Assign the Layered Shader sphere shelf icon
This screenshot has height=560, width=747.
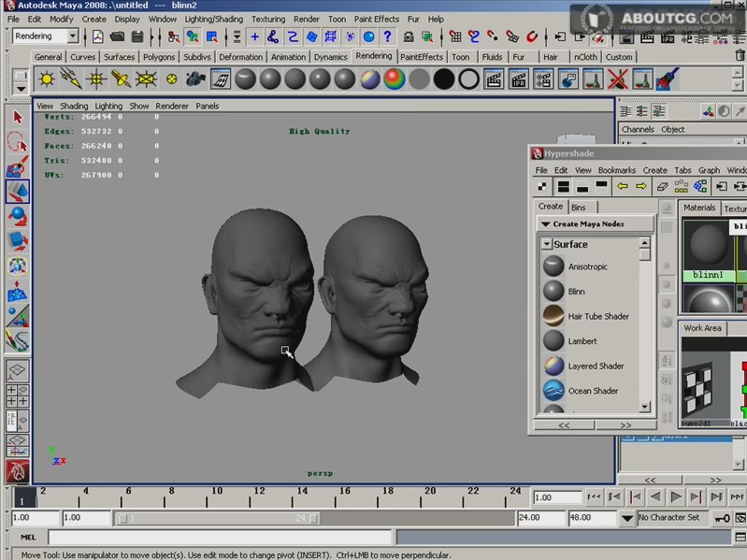[369, 79]
